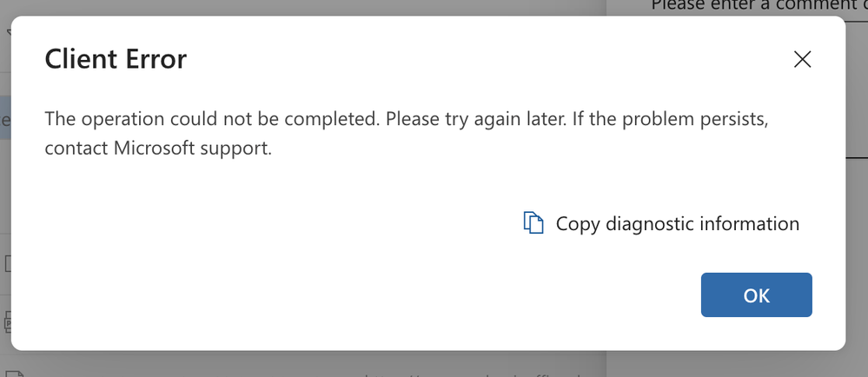Viewport: 868px width, 377px height.
Task: Click the document file icon at bottom left
Action: point(14,374)
